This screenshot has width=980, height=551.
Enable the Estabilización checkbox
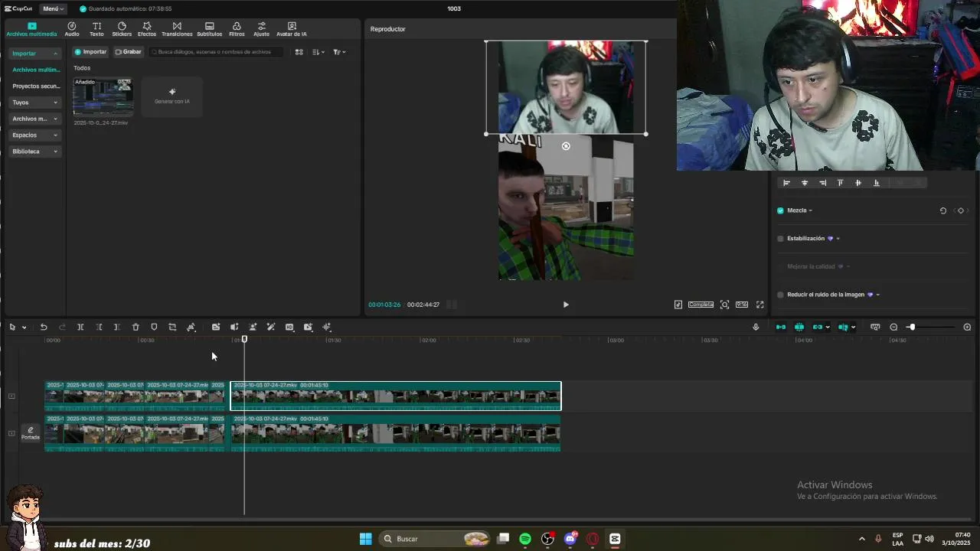pos(780,239)
